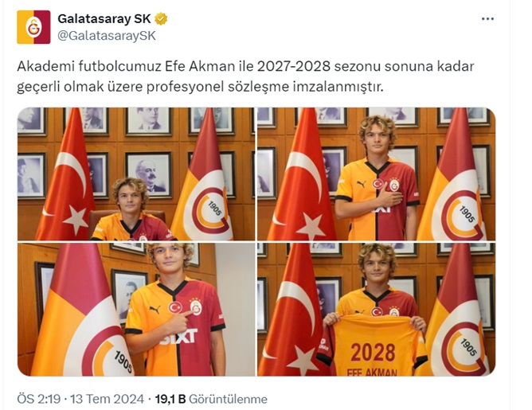The height and width of the screenshot is (410, 532).
Task: Click the framed portrait above seated player
Action: pyautogui.click(x=149, y=175)
